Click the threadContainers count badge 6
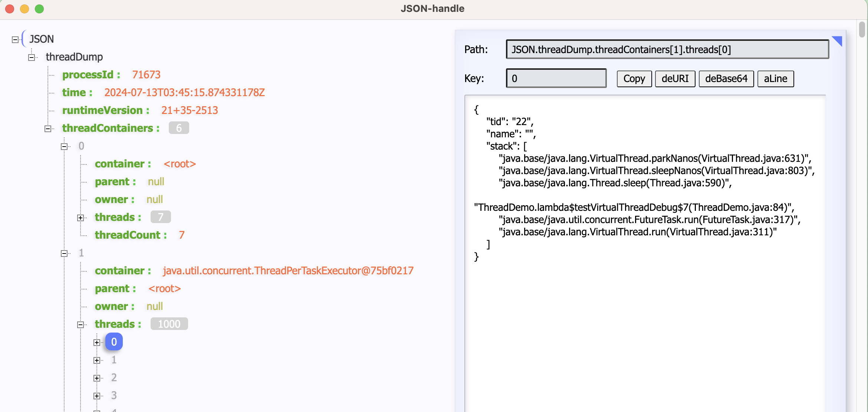Image resolution: width=868 pixels, height=412 pixels. tap(179, 128)
